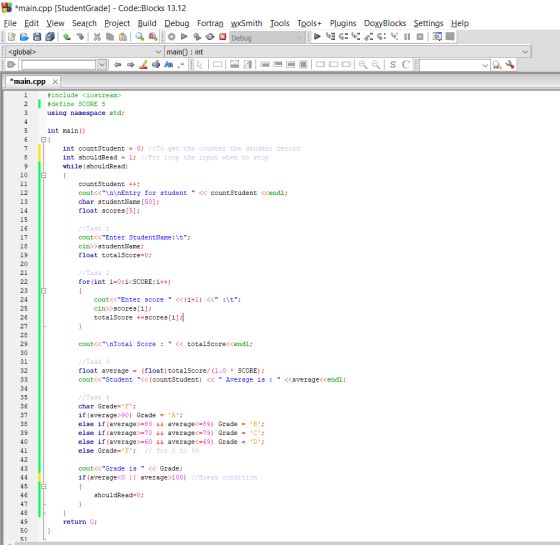
Task: Click '#define SCORE 5' on line 2
Action: tap(76, 104)
